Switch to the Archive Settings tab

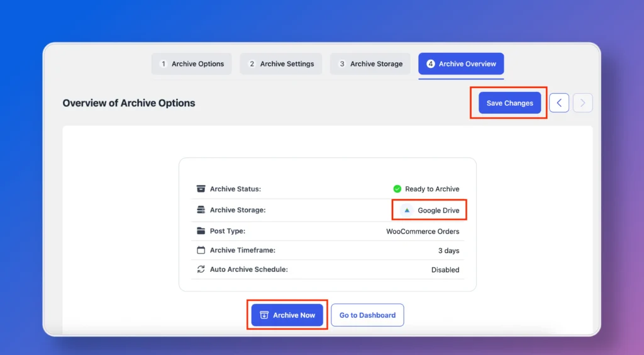coord(281,64)
